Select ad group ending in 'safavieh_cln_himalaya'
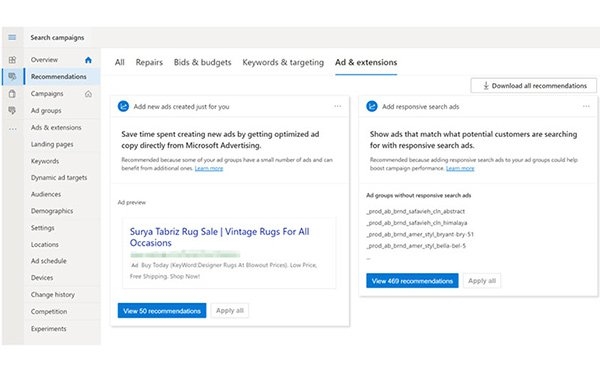The image size is (600, 375). coord(417,223)
